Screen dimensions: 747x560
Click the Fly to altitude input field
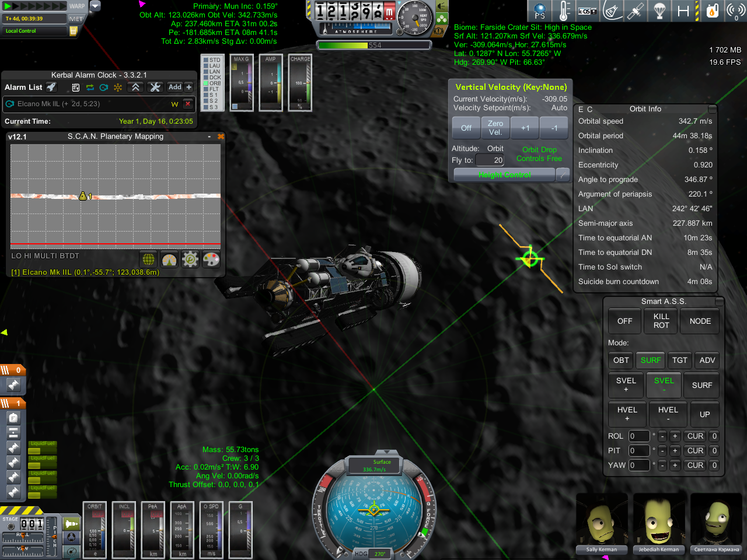[x=490, y=160]
